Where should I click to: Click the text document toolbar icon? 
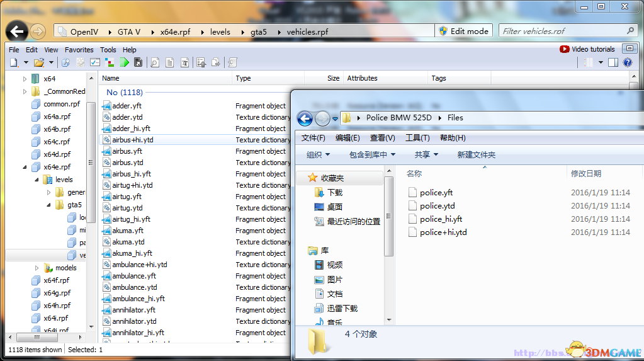[x=169, y=62]
